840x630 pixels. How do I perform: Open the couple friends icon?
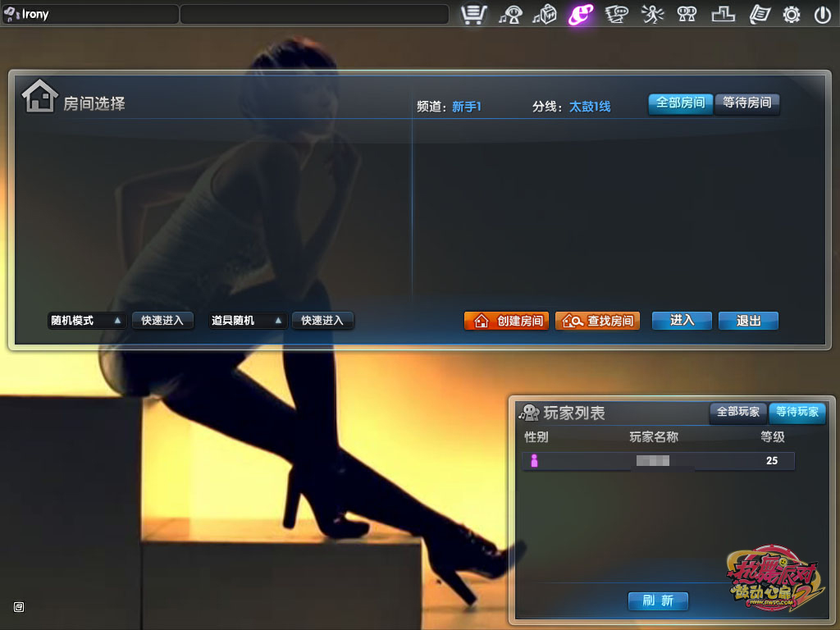pyautogui.click(x=687, y=15)
